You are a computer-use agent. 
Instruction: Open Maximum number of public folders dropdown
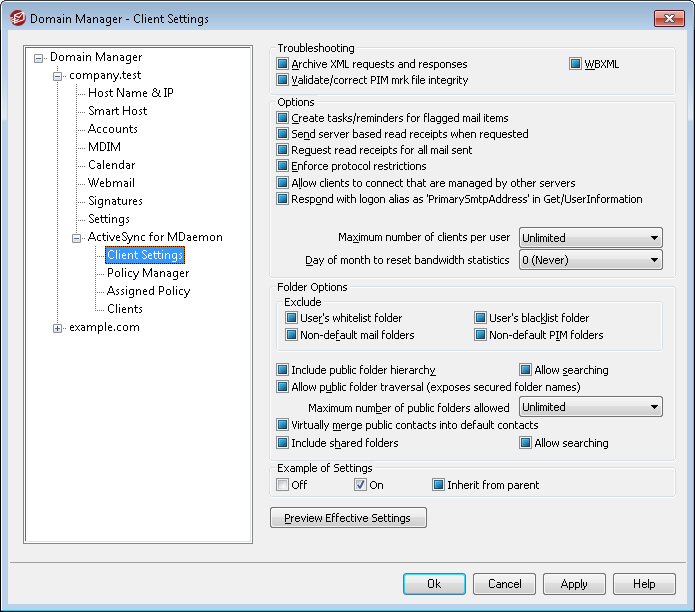[x=590, y=407]
